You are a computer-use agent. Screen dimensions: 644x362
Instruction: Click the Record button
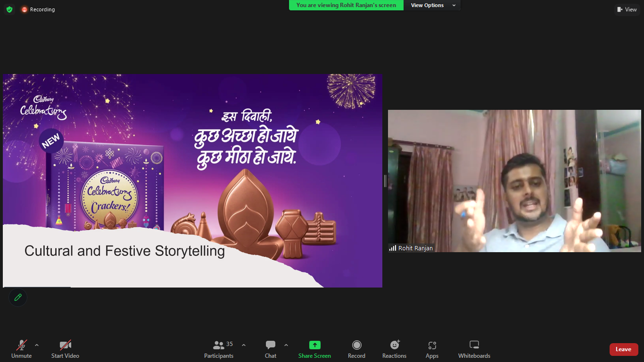(356, 349)
